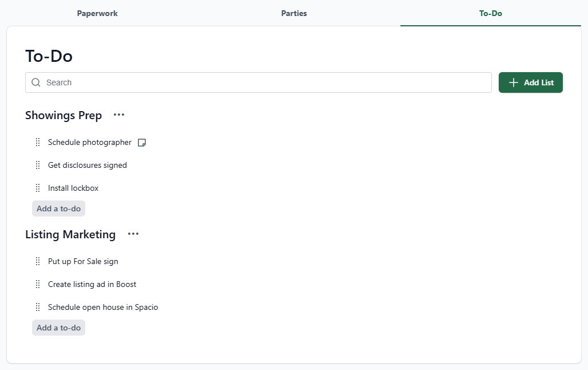Select the Get disclosures signed task
This screenshot has height=370, width=588.
pyautogui.click(x=88, y=165)
